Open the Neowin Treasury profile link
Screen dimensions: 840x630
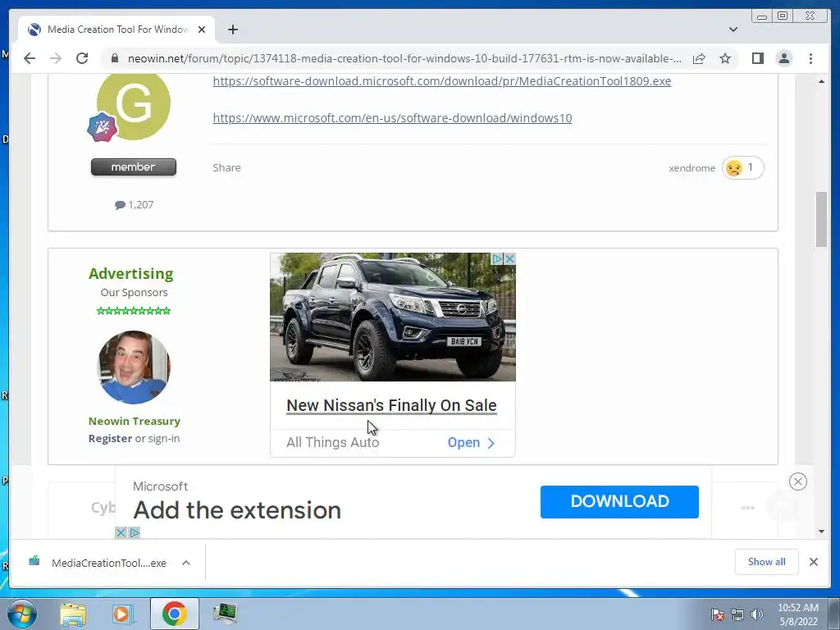(x=134, y=421)
